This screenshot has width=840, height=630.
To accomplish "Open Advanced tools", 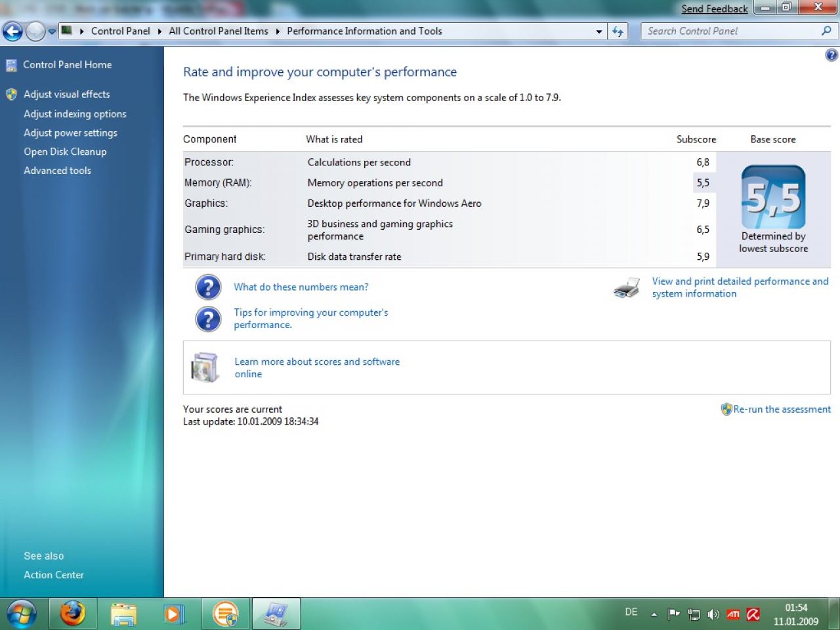I will [x=57, y=170].
